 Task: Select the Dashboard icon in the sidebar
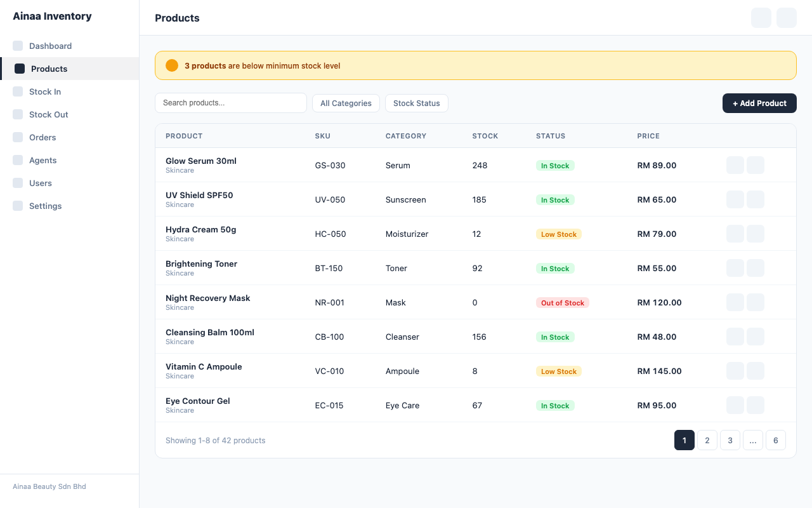(17, 46)
